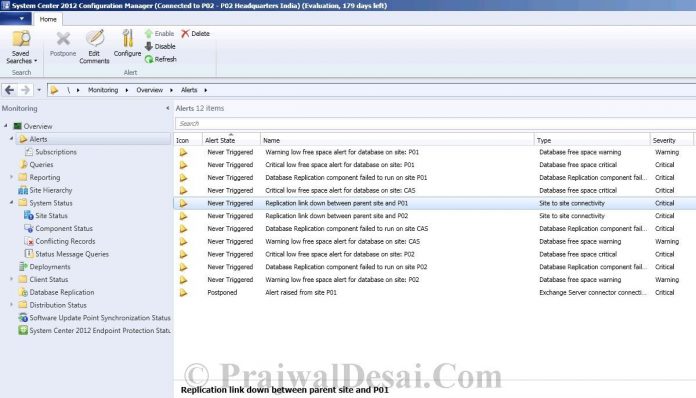Screen dimensions: 696x398
Task: Collapse the Alerts tree node
Action: pos(12,139)
